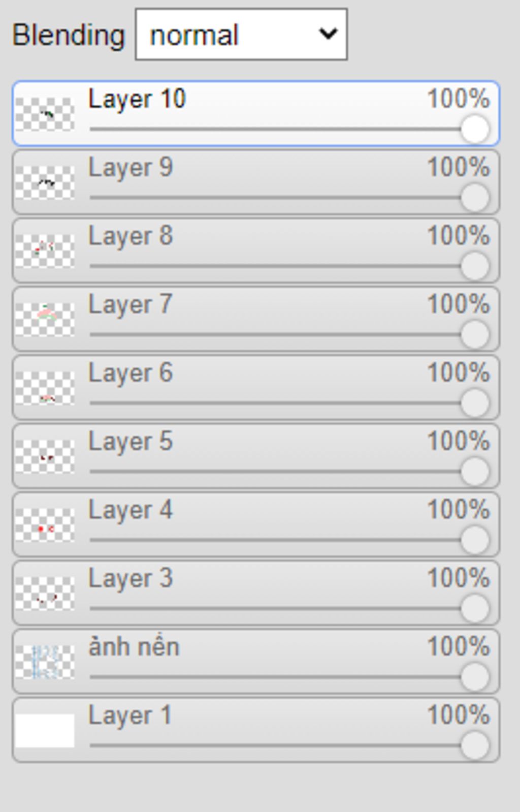Click the Layer 8 thumbnail
This screenshot has width=520, height=812.
[45, 251]
